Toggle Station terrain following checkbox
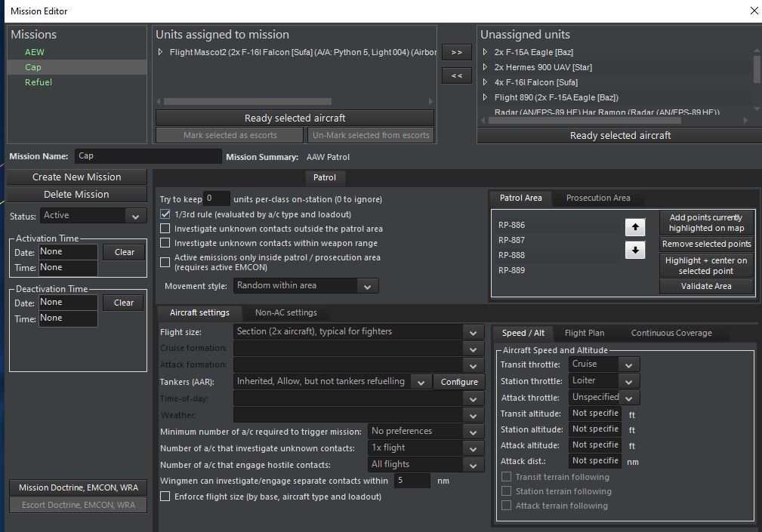This screenshot has height=532, width=762. [507, 491]
